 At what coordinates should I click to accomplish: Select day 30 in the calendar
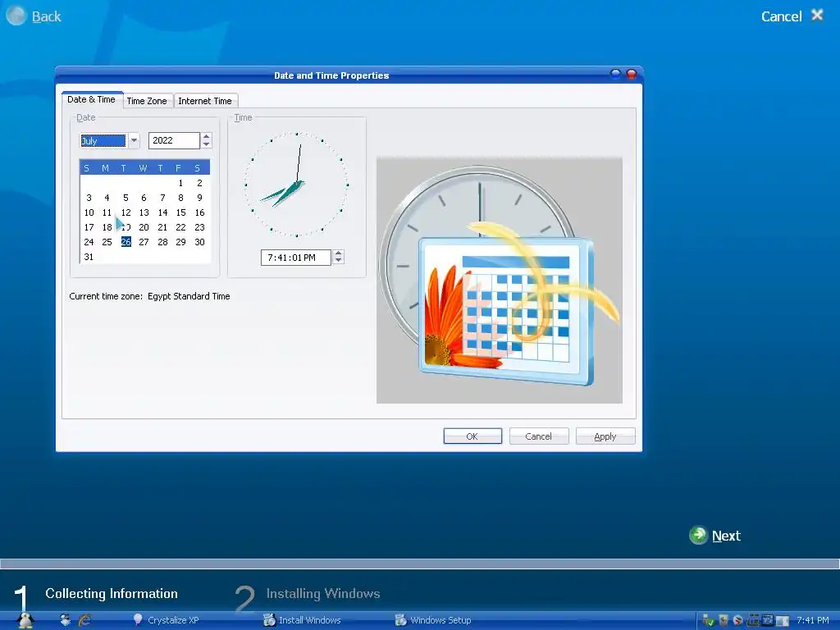point(199,242)
